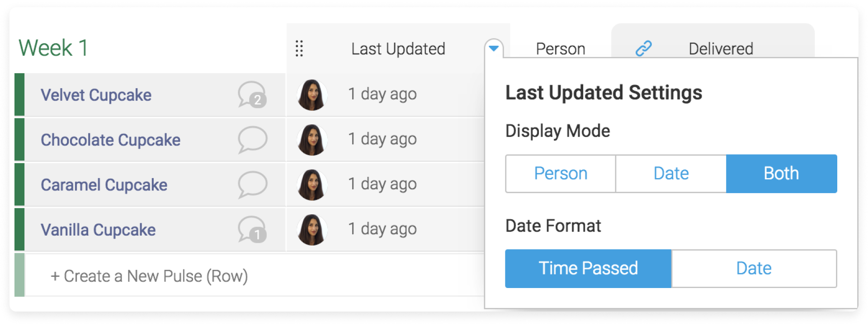This screenshot has width=868, height=326.
Task: Open the Chocolate Cupcake item
Action: [110, 140]
